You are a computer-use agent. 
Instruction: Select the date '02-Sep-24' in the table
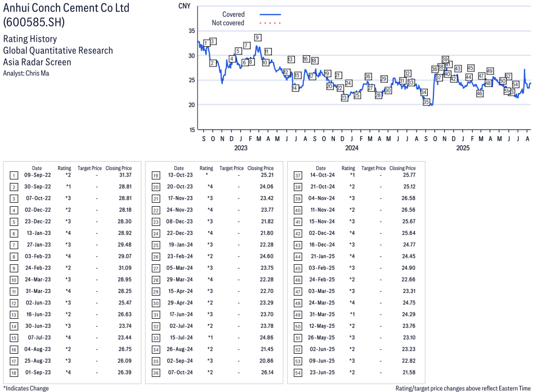tap(180, 361)
